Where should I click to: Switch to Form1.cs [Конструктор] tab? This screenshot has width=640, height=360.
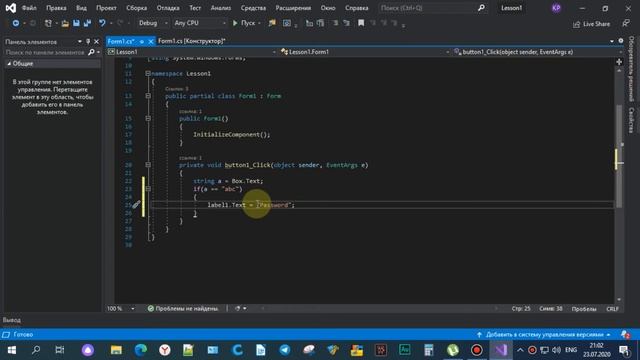click(x=191, y=41)
